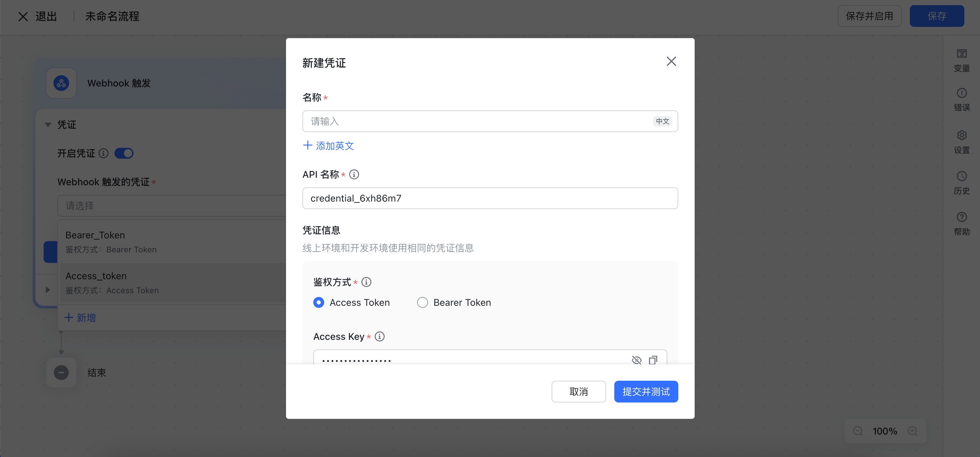
Task: Click the Access Key info icon
Action: click(380, 336)
